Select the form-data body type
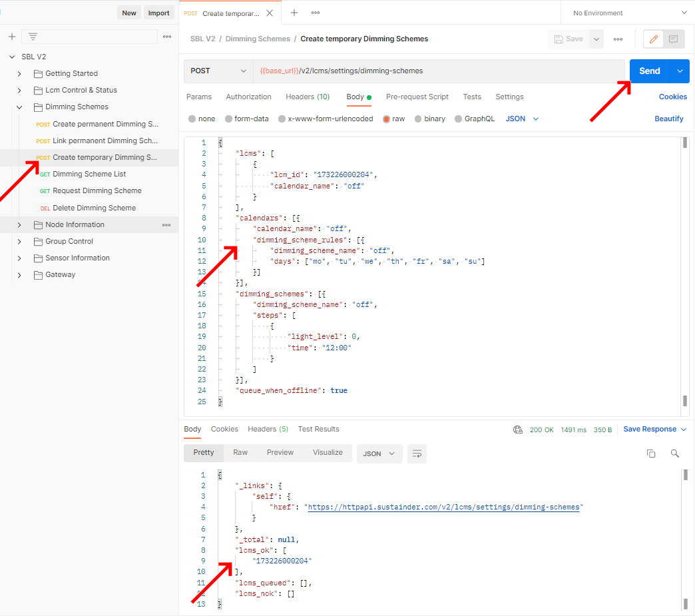Screen dimensions: 695x616 coord(247,119)
